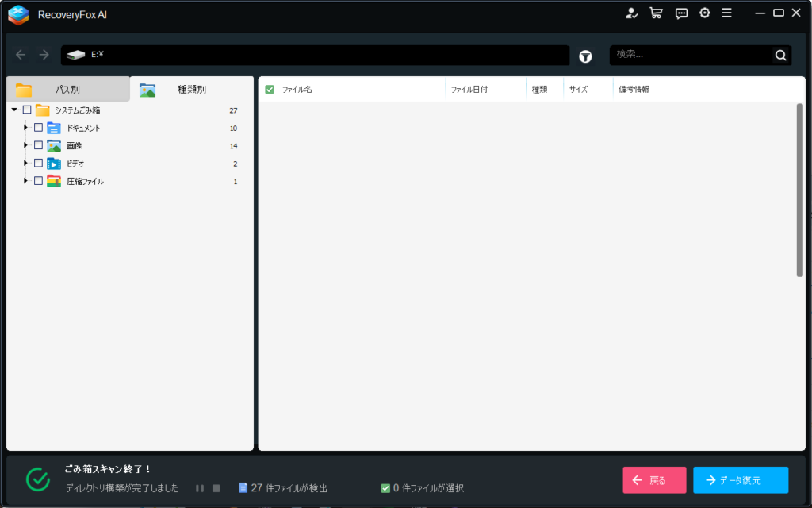Expand the ビデオ tree node
The width and height of the screenshot is (812, 508).
26,164
